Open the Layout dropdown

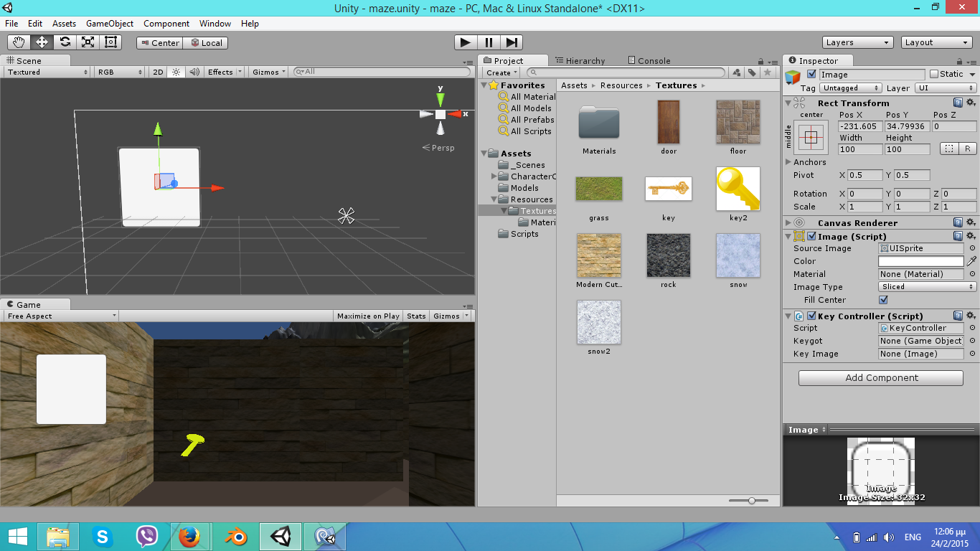click(937, 42)
